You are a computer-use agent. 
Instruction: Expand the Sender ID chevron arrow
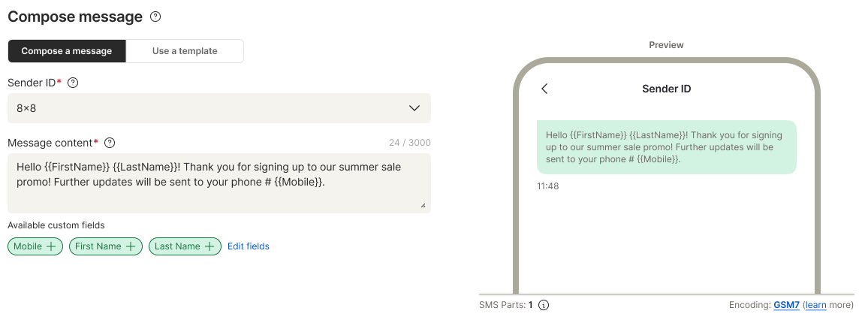tap(414, 108)
